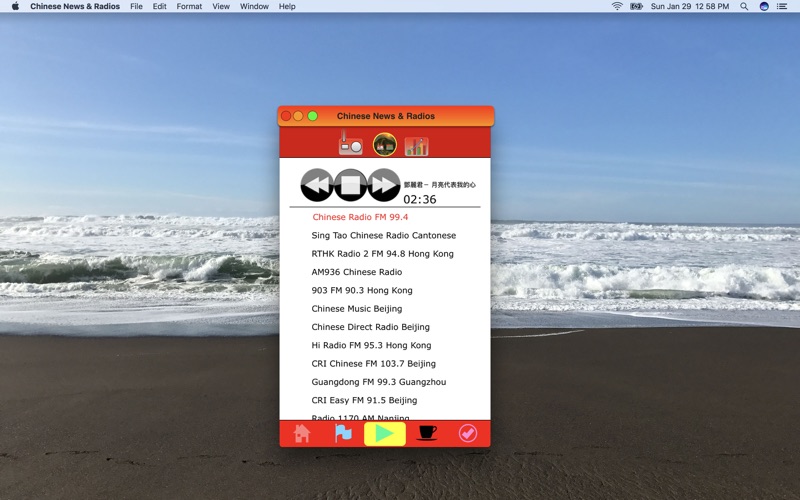Open the Window menu
800x500 pixels.
tap(254, 6)
